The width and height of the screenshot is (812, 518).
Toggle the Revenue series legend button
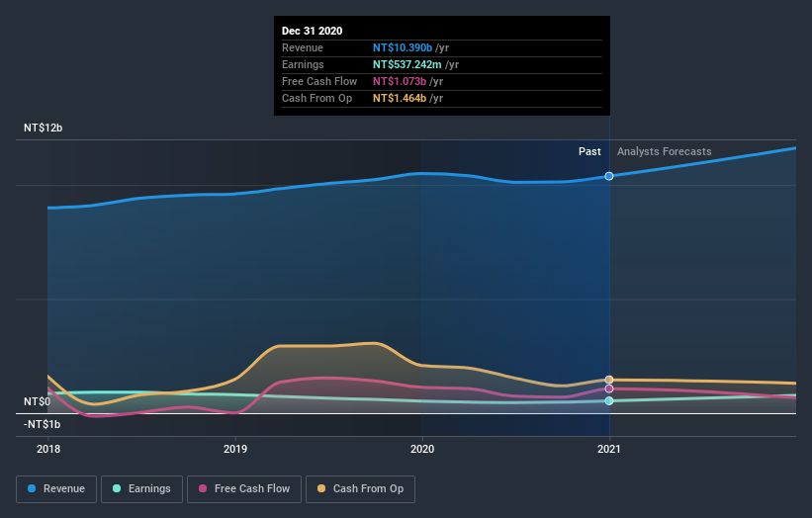(56, 489)
